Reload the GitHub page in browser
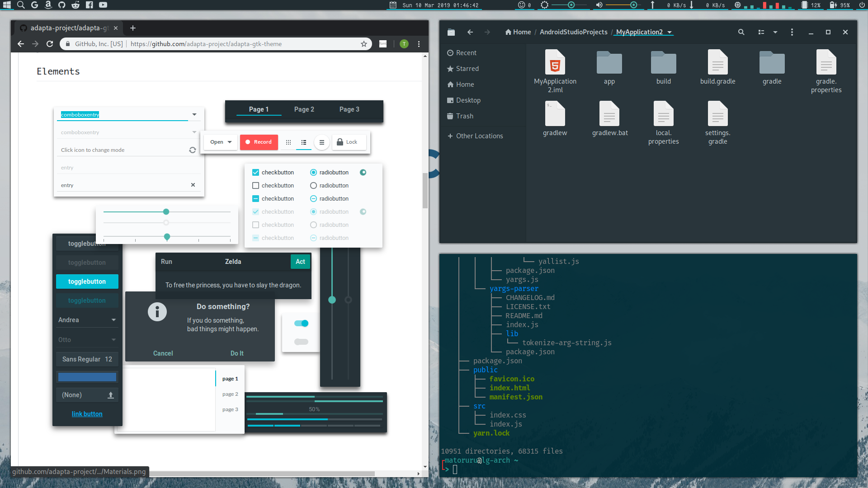The height and width of the screenshot is (488, 868). pyautogui.click(x=50, y=44)
